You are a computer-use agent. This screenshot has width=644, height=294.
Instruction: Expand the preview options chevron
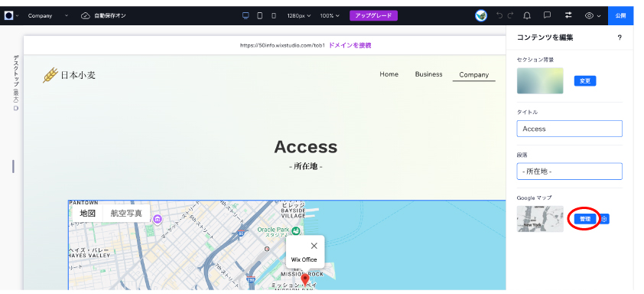click(x=599, y=16)
